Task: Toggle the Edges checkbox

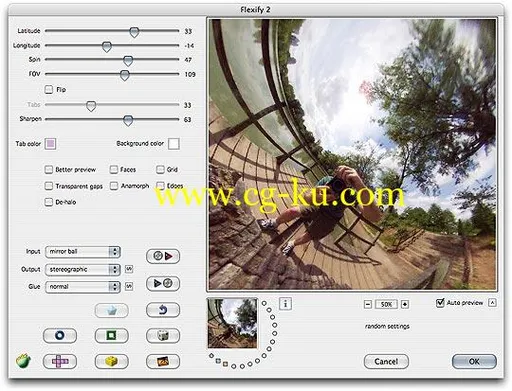Action: [x=160, y=186]
